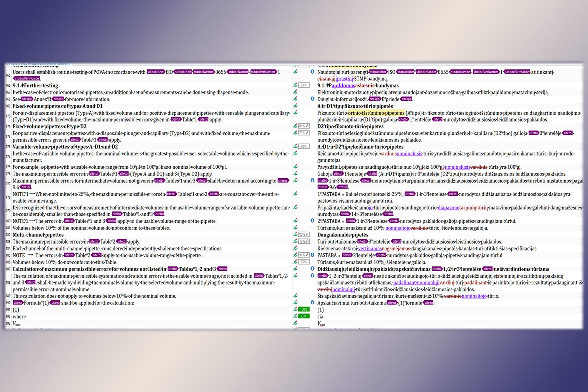Click the 86% match badge of Multi-channel pipettes
588x392 pixels.
[304, 234]
